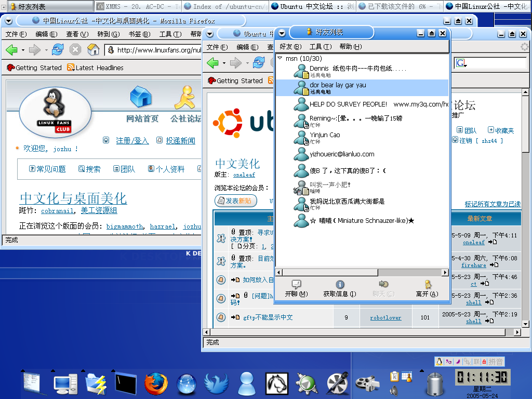
Task: Click the 获取信息(I) button
Action: [340, 288]
